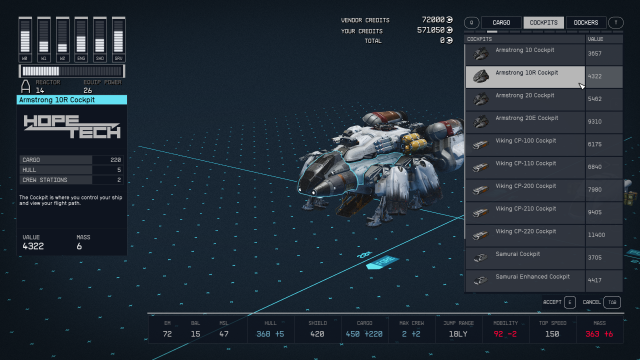
Task: Switch to the Cargo tab
Action: [x=501, y=22]
